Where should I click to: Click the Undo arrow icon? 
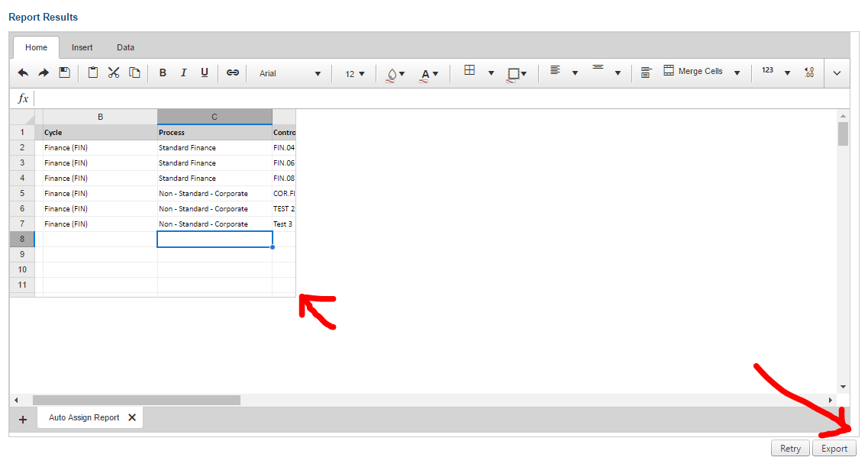23,72
